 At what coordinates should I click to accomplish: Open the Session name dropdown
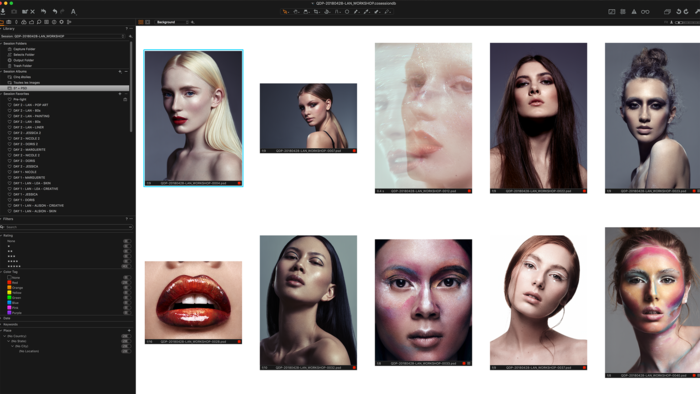tap(63, 36)
